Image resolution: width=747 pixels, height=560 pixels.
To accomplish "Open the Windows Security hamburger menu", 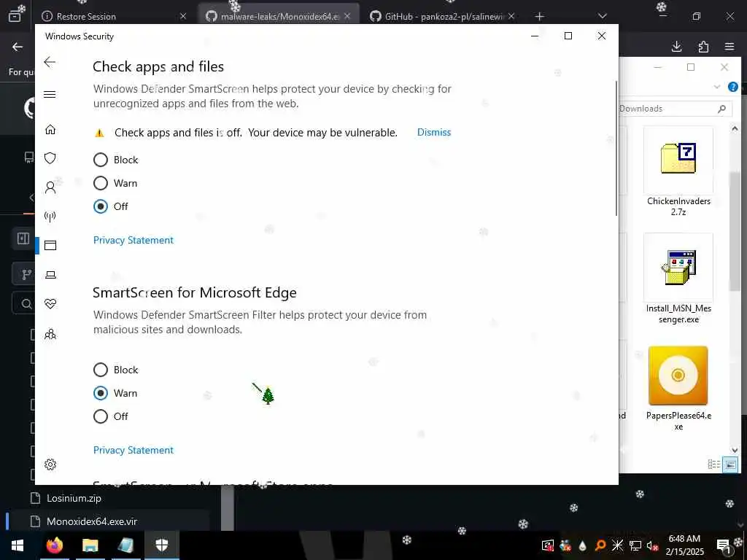I will click(x=50, y=94).
